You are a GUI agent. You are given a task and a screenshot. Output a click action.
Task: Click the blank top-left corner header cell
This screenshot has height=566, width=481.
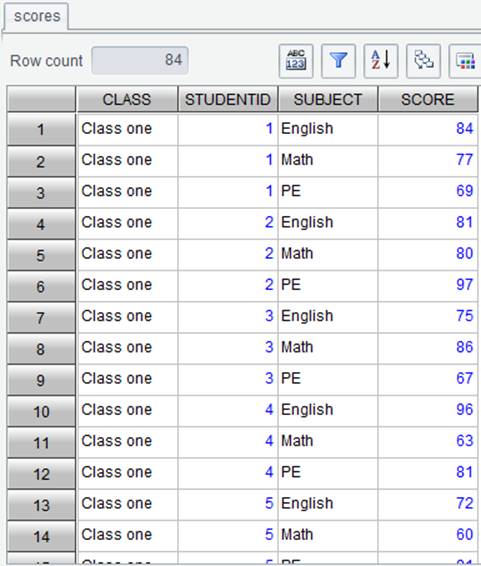click(x=41, y=99)
